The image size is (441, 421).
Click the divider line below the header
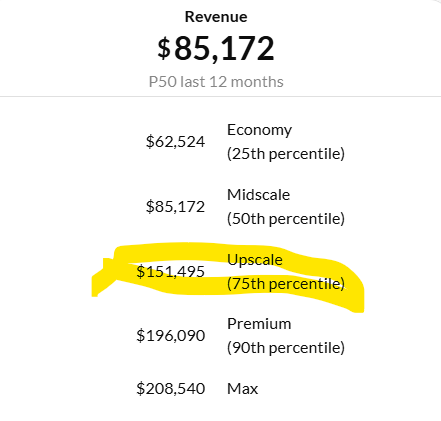point(220,97)
